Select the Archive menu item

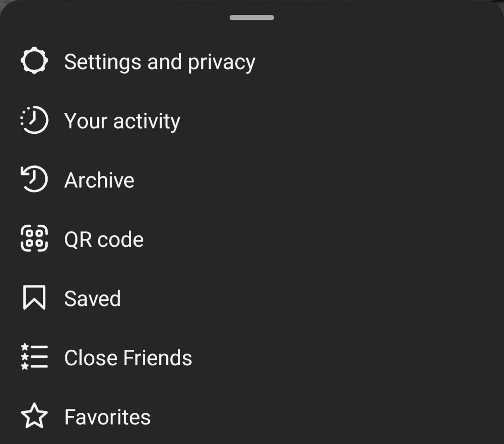[x=99, y=180]
